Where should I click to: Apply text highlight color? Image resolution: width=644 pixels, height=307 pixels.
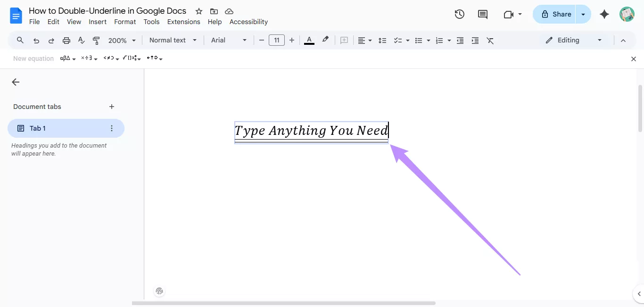point(325,40)
